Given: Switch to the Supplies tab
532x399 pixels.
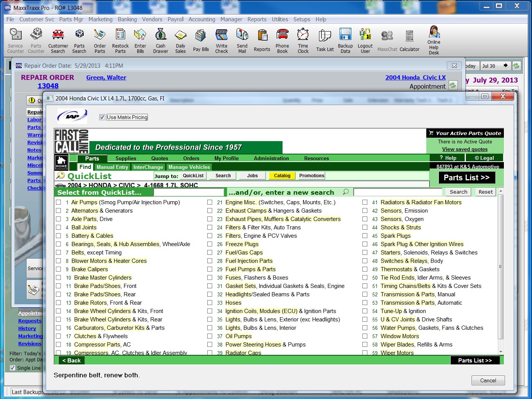Looking at the screenshot, I should pyautogui.click(x=126, y=158).
